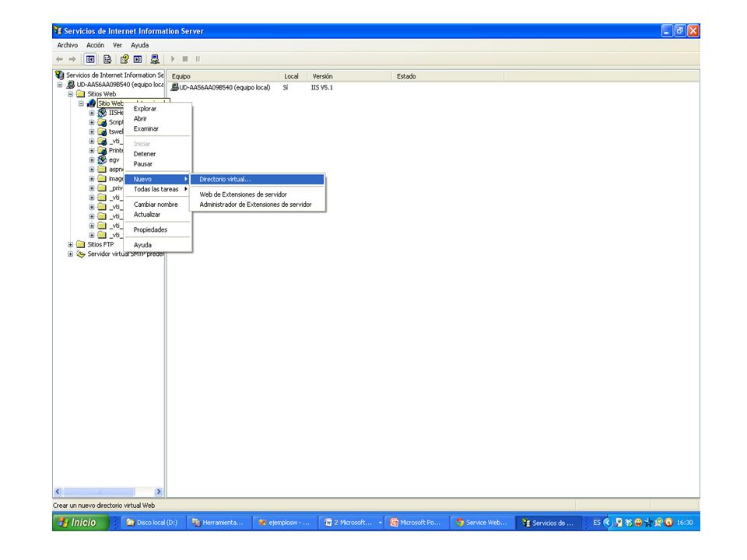Select the root Servicios de Internet Information tree icon
Screen dimensions: 747x560
tap(60, 75)
